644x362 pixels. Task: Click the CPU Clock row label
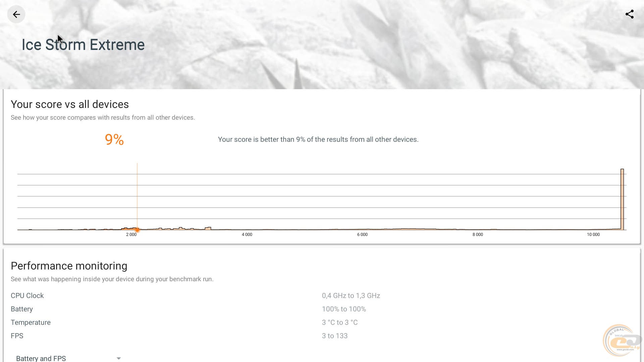(27, 296)
